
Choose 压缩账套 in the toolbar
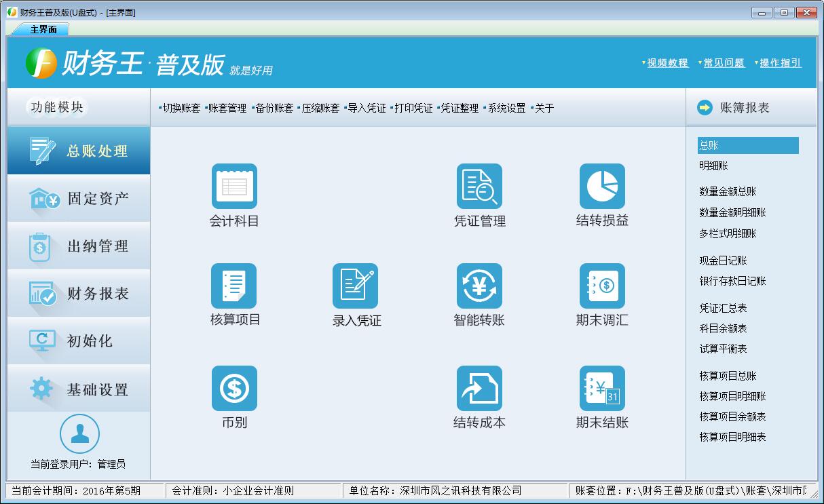[x=320, y=108]
